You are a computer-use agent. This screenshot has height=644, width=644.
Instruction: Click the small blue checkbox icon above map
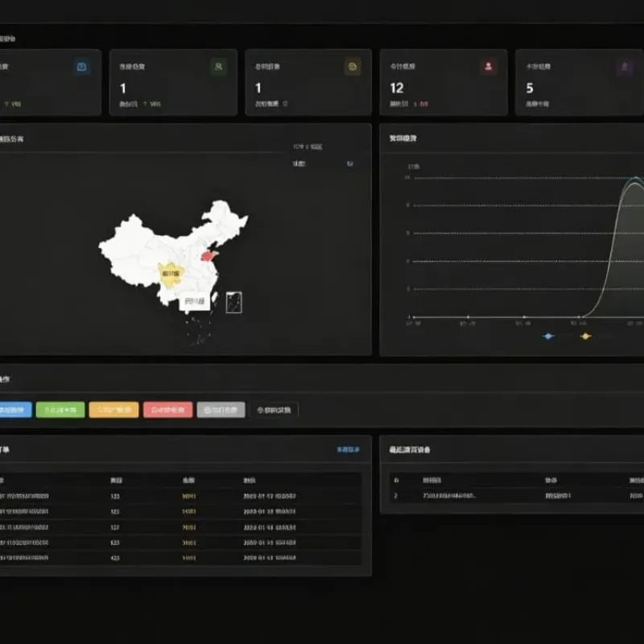coord(350,164)
